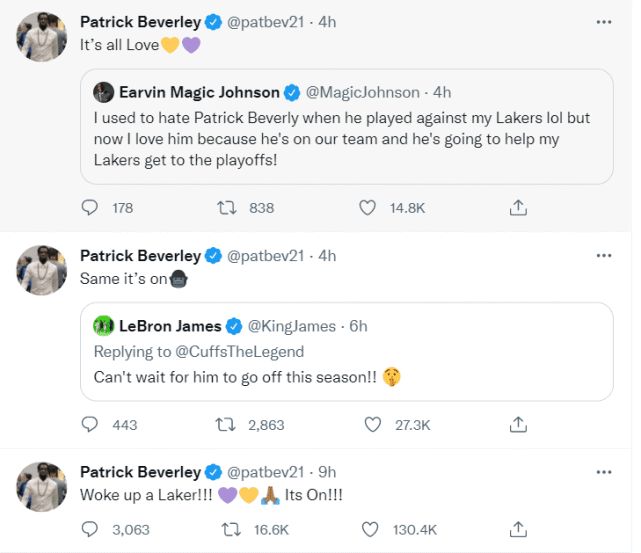Like the "It's all Love" tweet
Screen dimensions: 641x553
pos(368,208)
